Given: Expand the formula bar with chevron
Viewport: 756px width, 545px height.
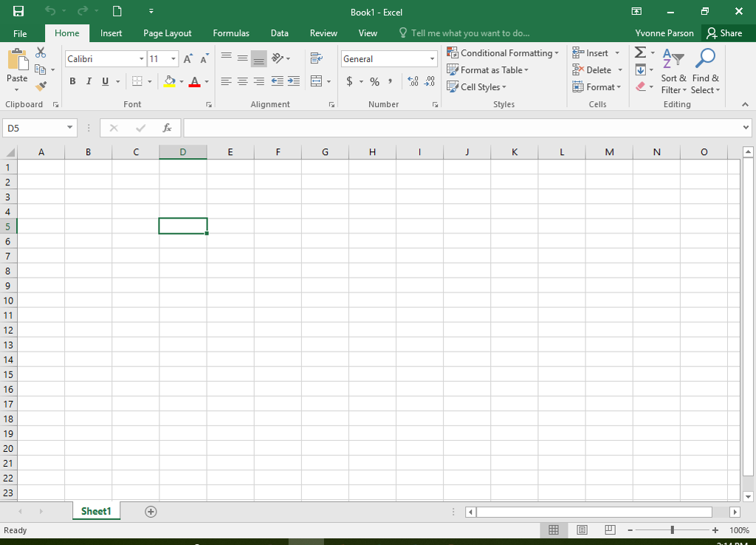Looking at the screenshot, I should (x=746, y=128).
